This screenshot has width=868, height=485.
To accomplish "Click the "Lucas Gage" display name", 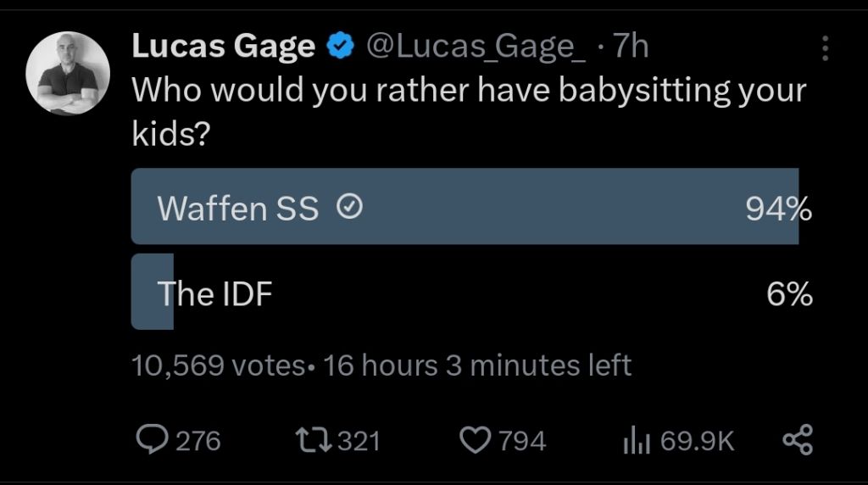I will [223, 47].
